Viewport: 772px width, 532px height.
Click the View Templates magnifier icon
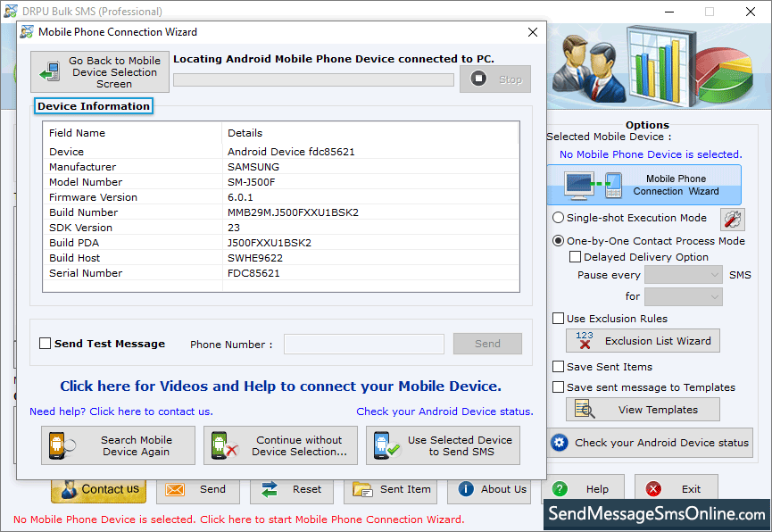pyautogui.click(x=585, y=410)
